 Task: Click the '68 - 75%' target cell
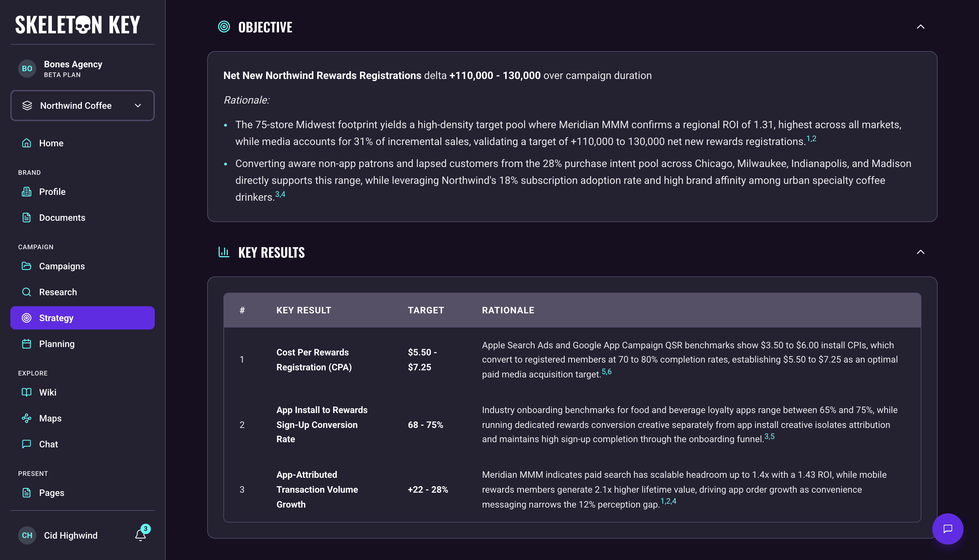425,425
